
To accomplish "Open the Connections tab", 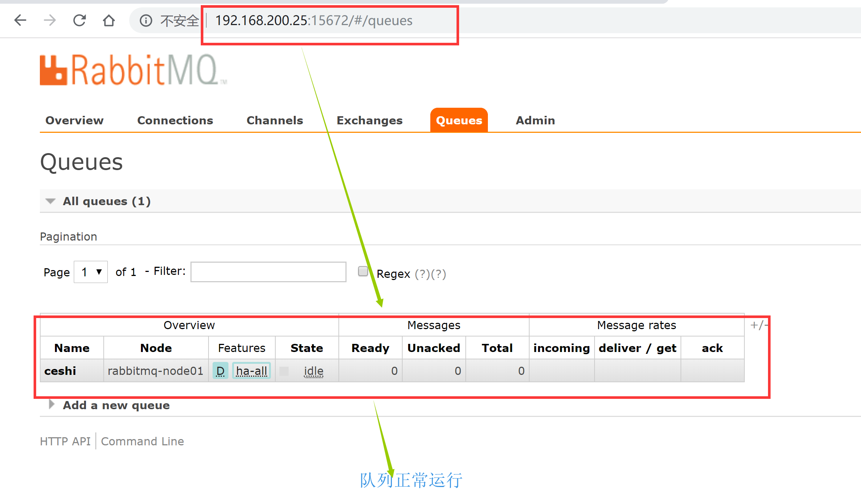I will [x=175, y=120].
